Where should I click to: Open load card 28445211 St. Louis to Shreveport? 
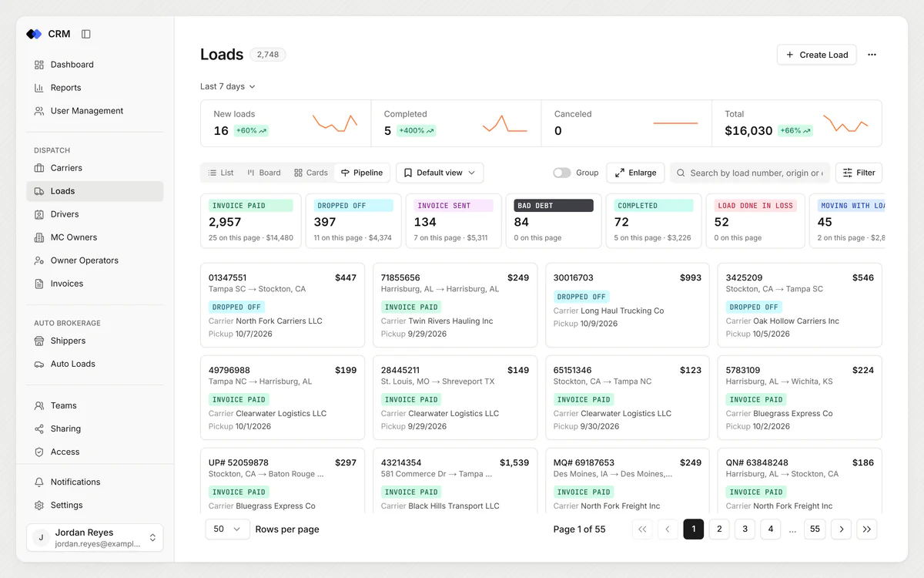455,398
